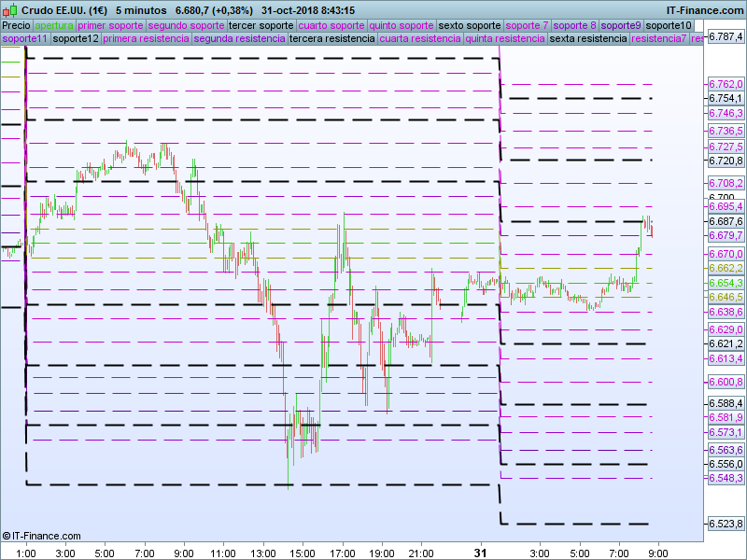Click the olive 6.646,5 price label
The width and height of the screenshot is (747, 560).
726,297
